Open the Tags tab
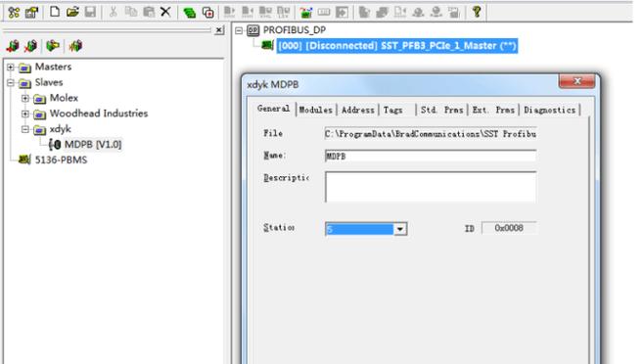The width and height of the screenshot is (643, 364). click(x=392, y=110)
